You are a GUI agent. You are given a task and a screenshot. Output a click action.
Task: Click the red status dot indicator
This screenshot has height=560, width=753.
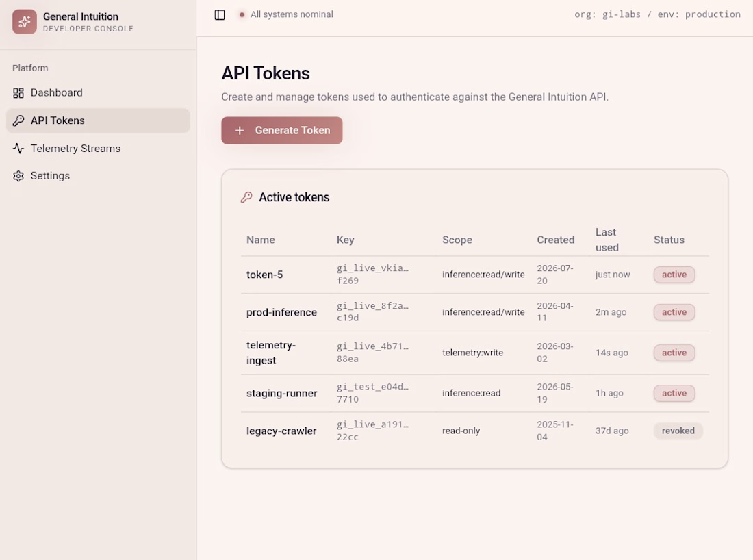click(x=242, y=15)
